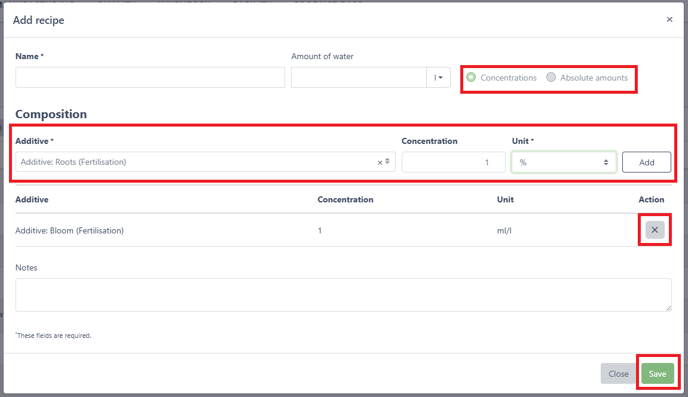Screen dimensions: 688x397
Task: Select the Absolute amounts radio option
Action: pos(551,77)
